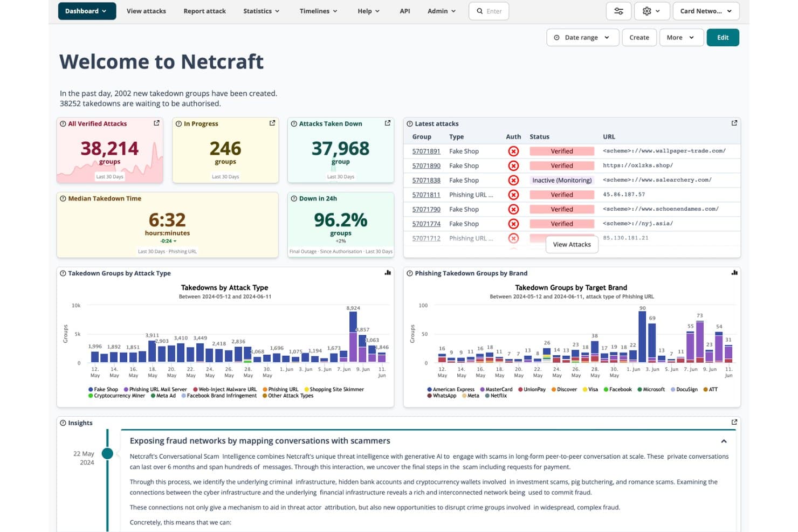
Task: Click auth denied icon for group 57071838
Action: coord(513,181)
